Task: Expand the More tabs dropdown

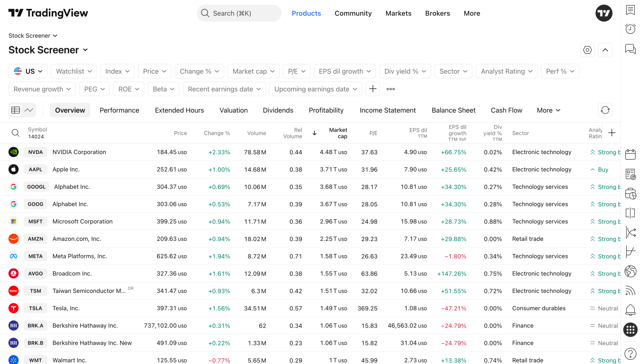Action: (548, 110)
